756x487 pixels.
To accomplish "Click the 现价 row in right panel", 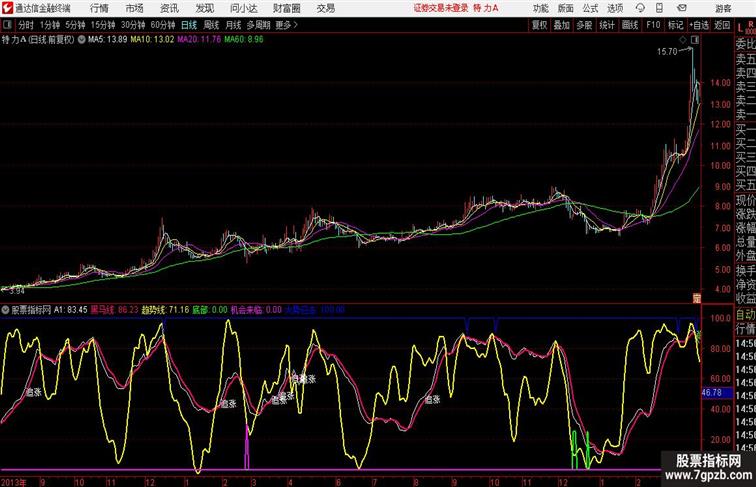I will click(x=745, y=200).
